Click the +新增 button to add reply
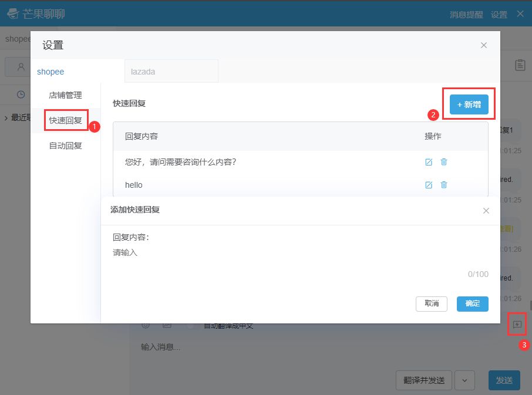Screen dimensions: 532x395 (x=468, y=104)
